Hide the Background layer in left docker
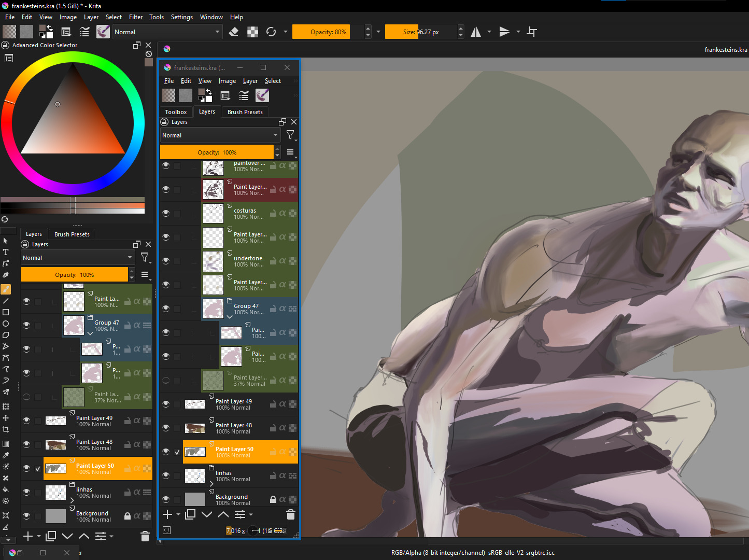749x560 pixels. [x=26, y=516]
